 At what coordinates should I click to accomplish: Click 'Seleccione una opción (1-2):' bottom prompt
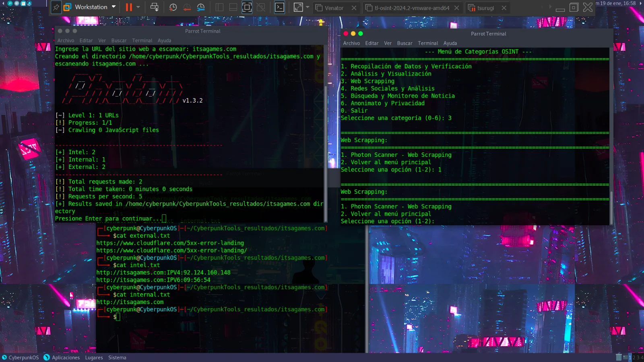(x=388, y=221)
